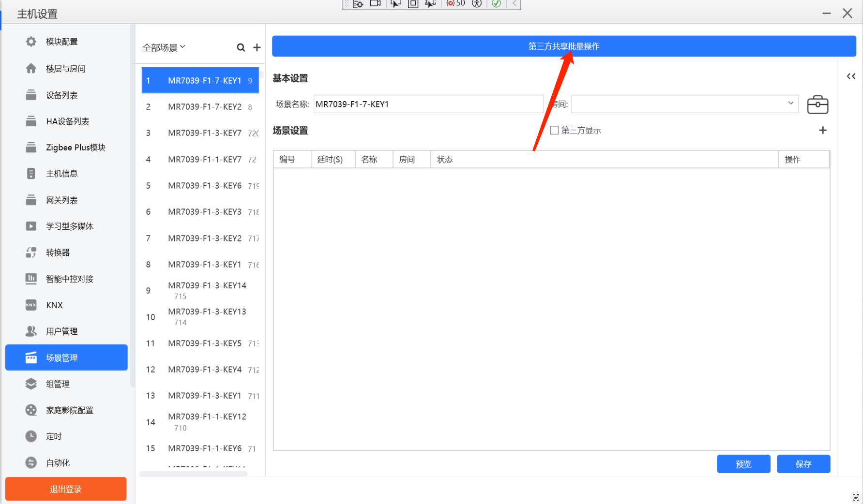Click the 保存 button
This screenshot has height=504, width=863.
803,464
